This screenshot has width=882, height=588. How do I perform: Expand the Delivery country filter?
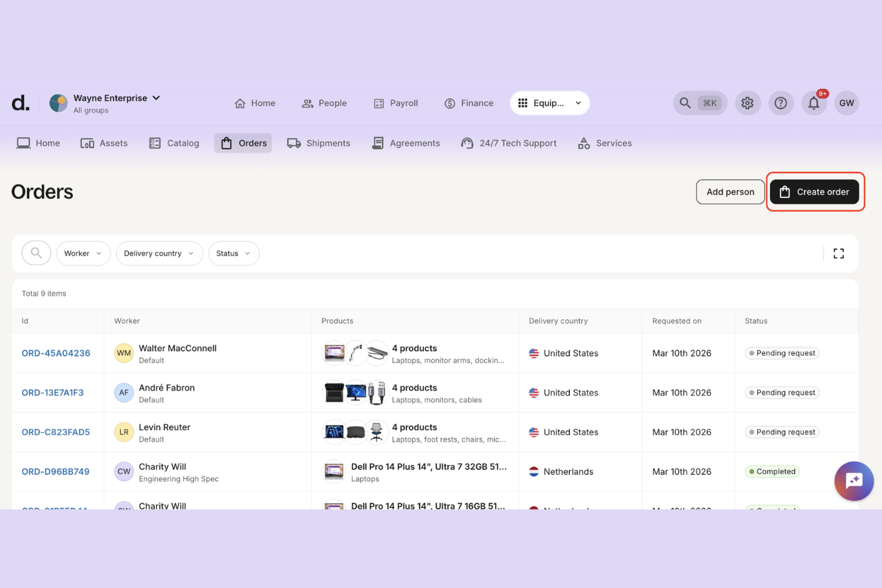159,253
